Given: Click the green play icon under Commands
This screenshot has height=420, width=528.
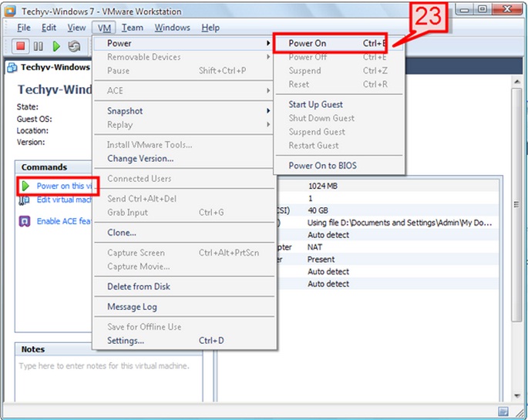Looking at the screenshot, I should (x=25, y=186).
